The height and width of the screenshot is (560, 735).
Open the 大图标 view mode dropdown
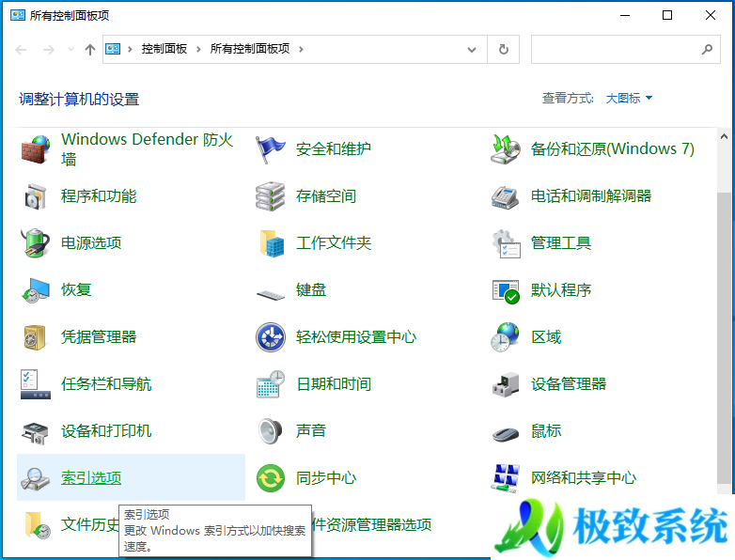[629, 99]
